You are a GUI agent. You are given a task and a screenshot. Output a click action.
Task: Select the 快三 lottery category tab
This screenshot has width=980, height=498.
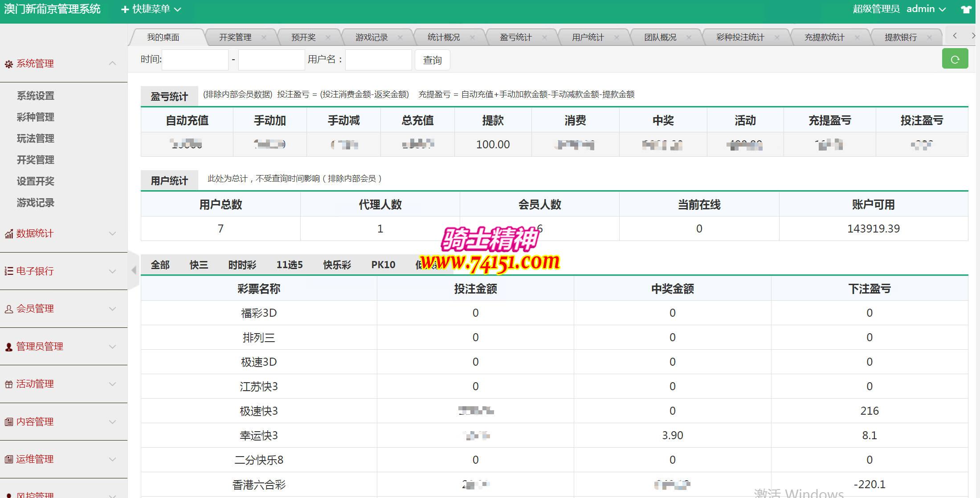199,265
